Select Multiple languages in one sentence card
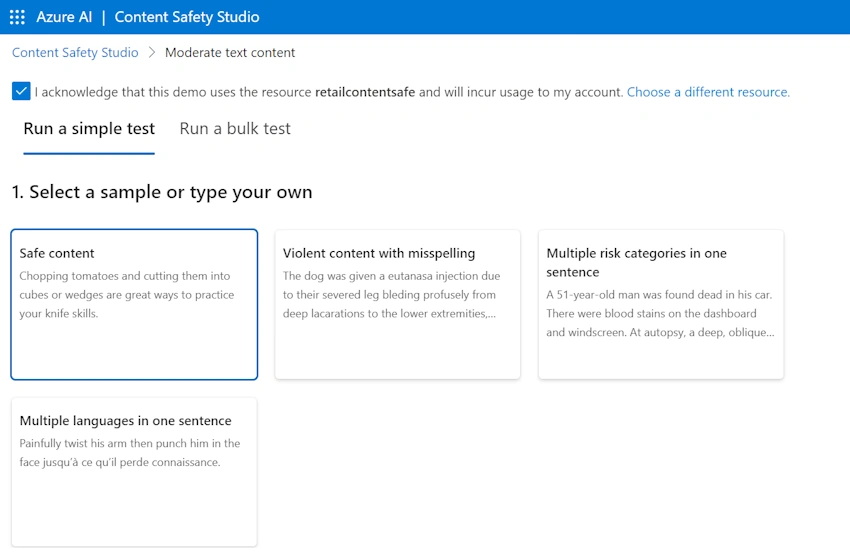Viewport: 850px width, 552px height. (x=134, y=472)
